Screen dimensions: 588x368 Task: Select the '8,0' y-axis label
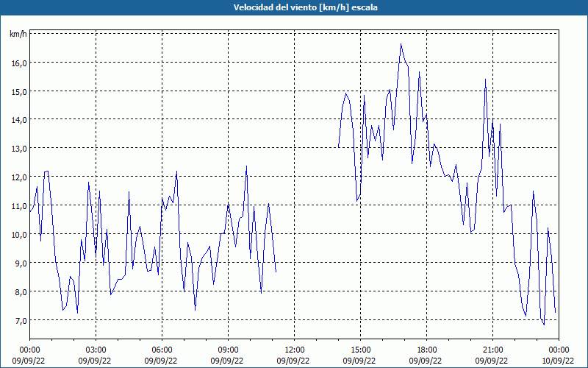click(21, 291)
